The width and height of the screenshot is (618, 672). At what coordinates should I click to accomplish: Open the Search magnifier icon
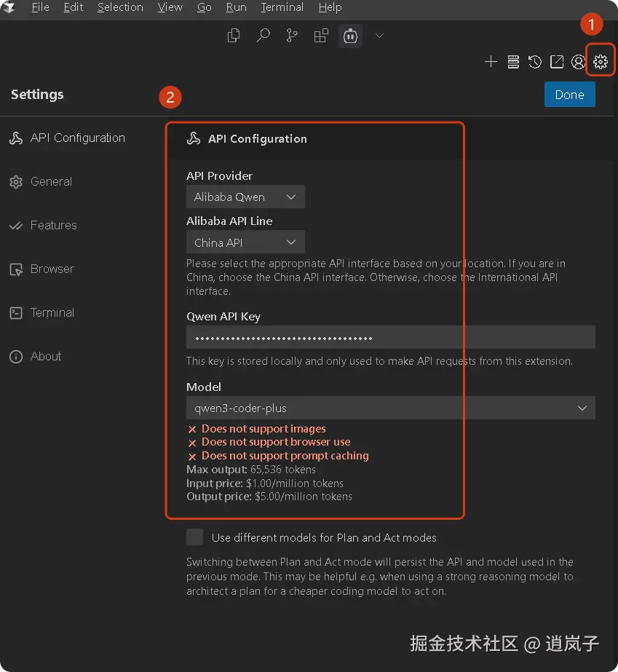(263, 36)
